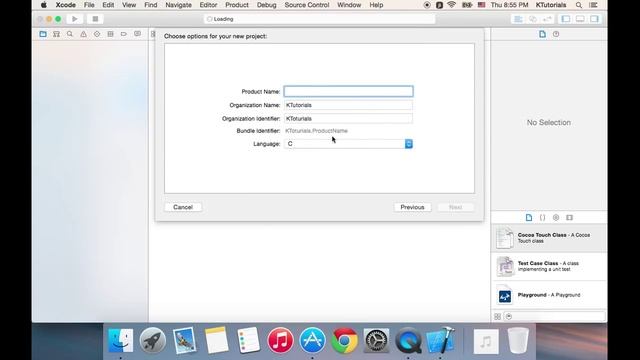
Task: Select the Test Case Class template
Action: pyautogui.click(x=549, y=267)
